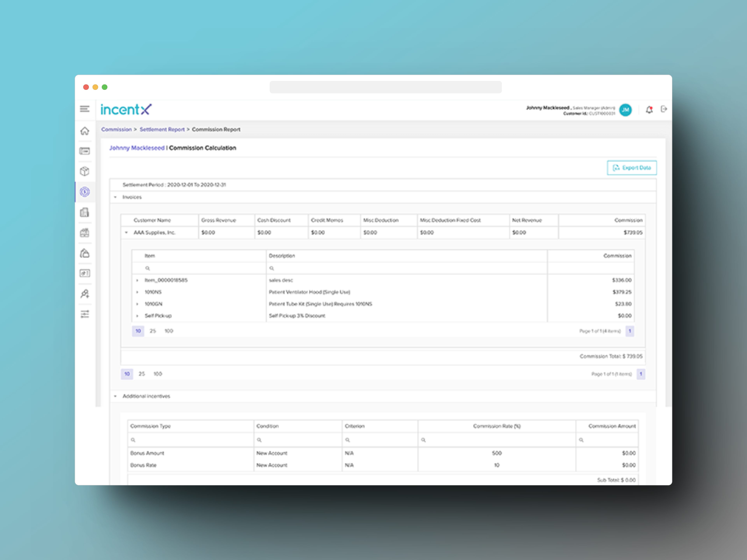
Task: Expand the Item_0000018585 row
Action: click(138, 280)
